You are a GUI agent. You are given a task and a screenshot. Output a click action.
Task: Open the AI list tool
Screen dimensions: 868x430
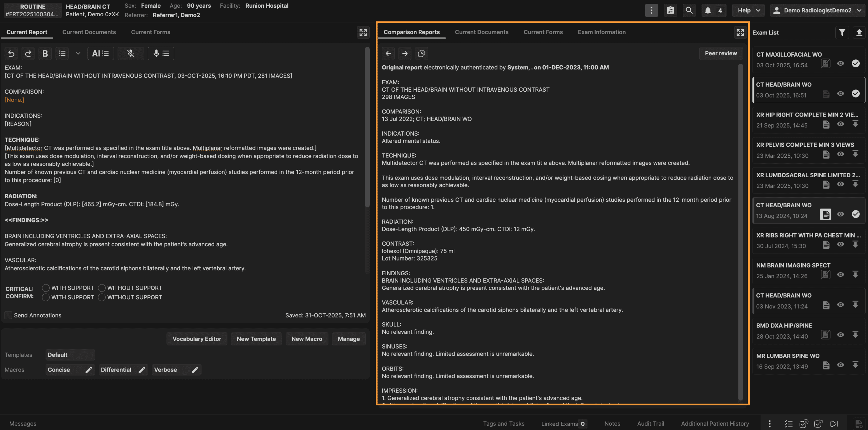(100, 53)
